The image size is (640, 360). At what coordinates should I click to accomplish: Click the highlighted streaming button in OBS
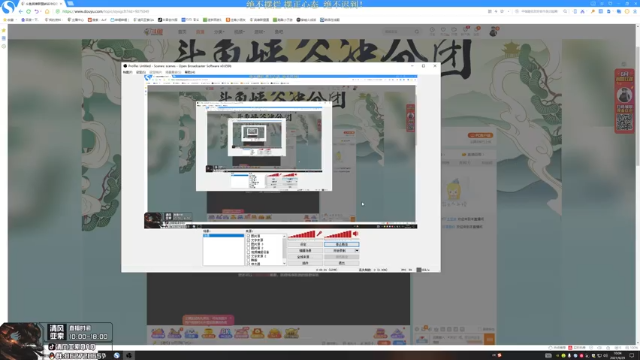(x=342, y=244)
